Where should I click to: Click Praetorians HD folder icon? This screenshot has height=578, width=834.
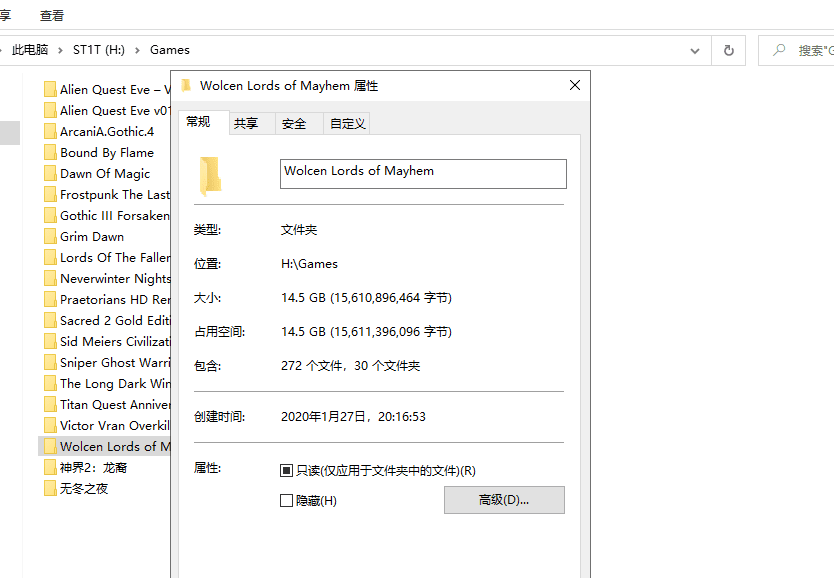point(51,299)
